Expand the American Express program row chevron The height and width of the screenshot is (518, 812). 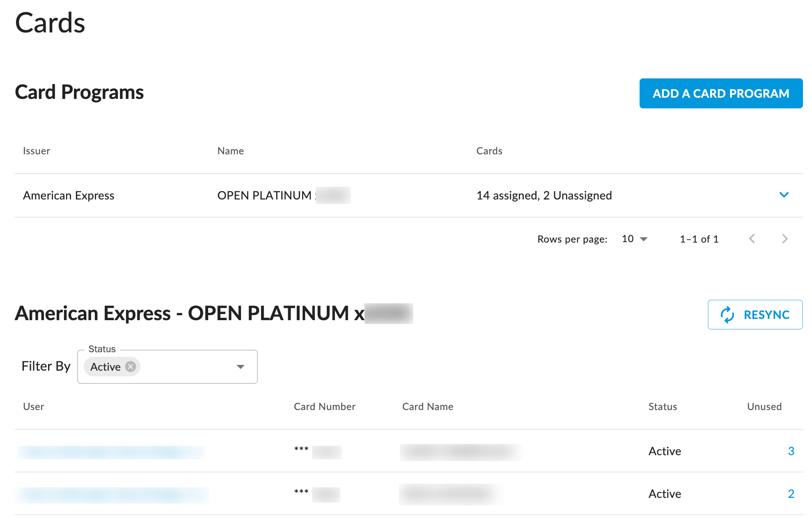tap(784, 195)
